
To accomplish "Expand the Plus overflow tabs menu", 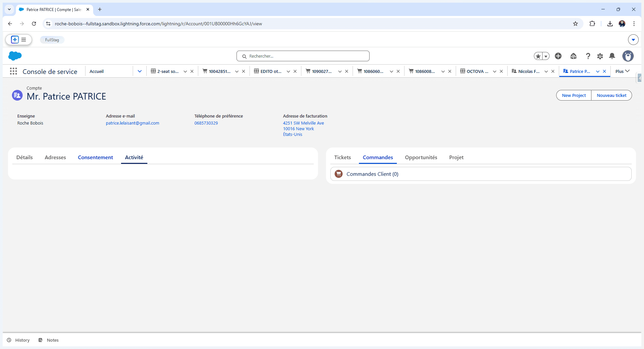I will click(x=622, y=71).
